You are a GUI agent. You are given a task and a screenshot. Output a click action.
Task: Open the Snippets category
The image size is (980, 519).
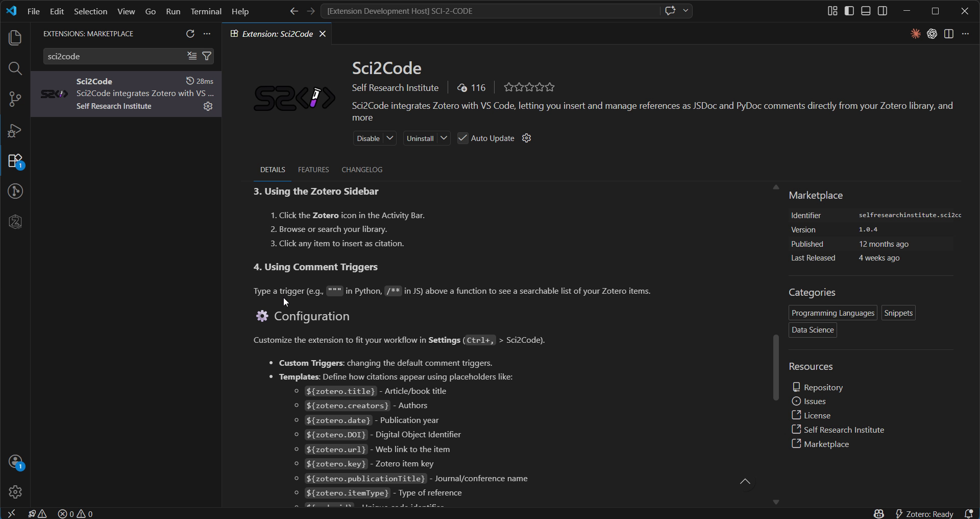coord(898,313)
